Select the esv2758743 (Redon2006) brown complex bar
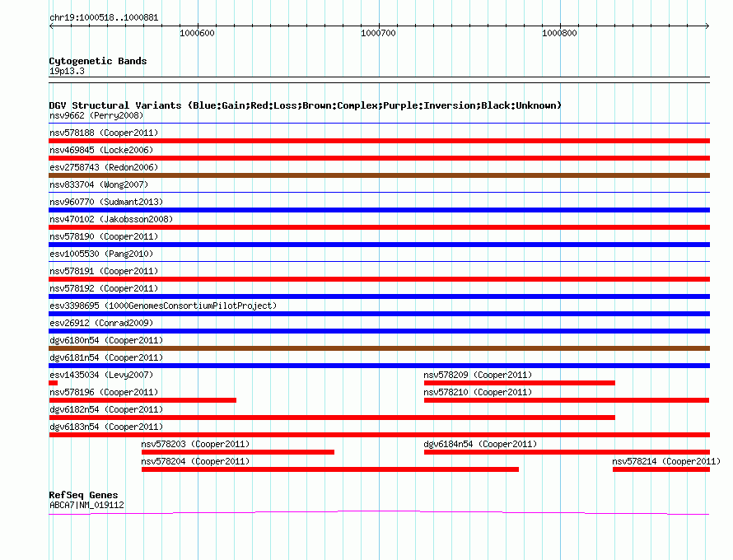This screenshot has width=733, height=560. click(x=379, y=175)
